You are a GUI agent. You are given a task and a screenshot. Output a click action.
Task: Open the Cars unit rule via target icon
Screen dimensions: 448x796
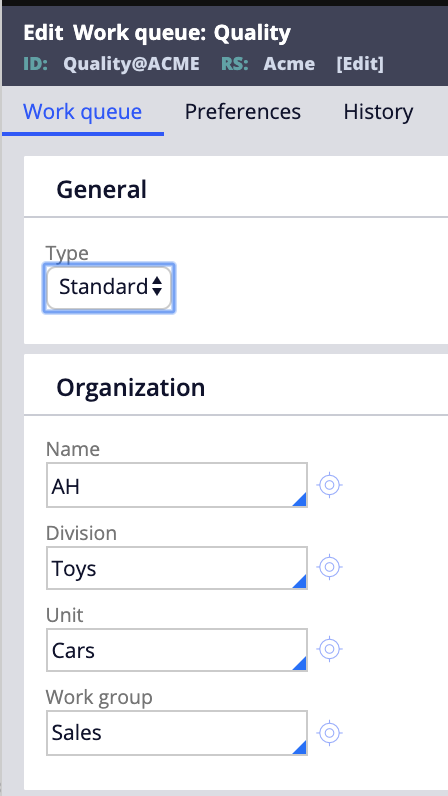click(x=329, y=649)
